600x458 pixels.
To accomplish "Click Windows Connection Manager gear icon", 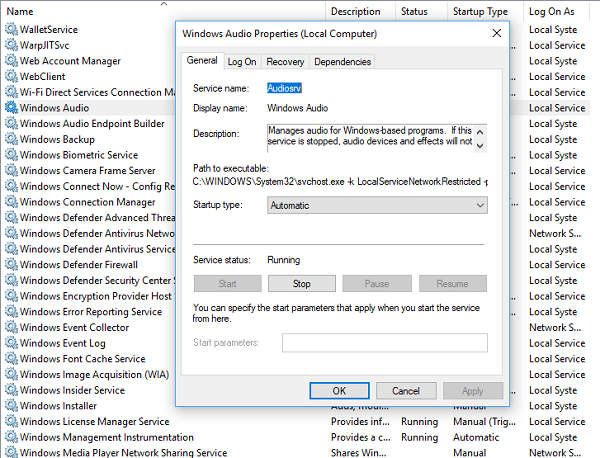I will (11, 202).
